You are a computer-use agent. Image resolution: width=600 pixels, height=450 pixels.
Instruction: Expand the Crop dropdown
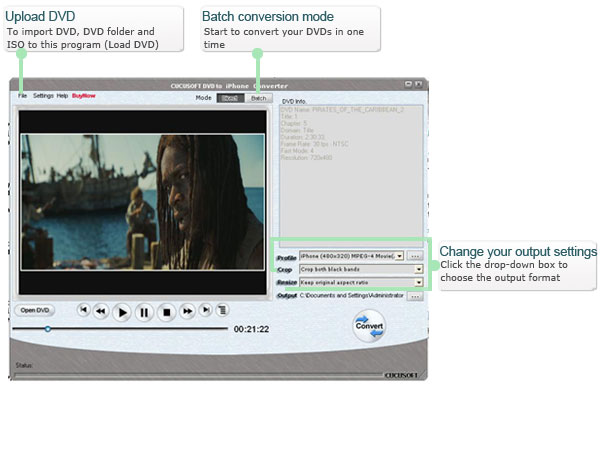419,269
